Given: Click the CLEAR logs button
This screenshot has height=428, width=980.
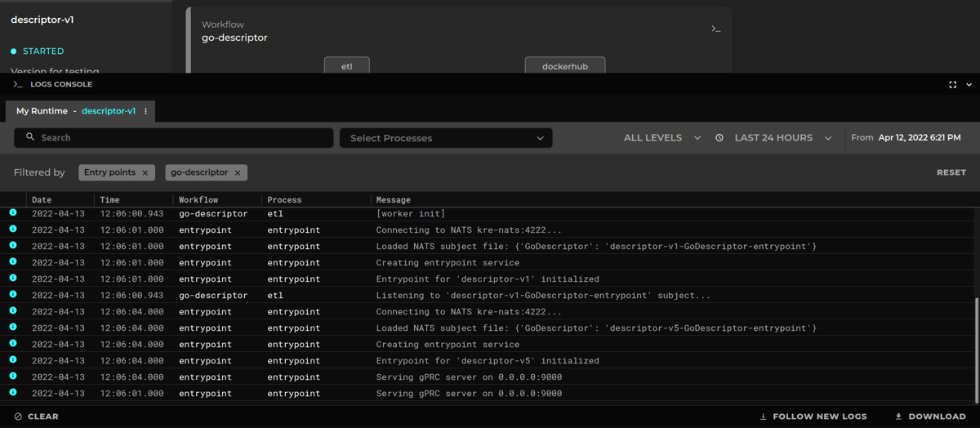Looking at the screenshot, I should pos(36,417).
